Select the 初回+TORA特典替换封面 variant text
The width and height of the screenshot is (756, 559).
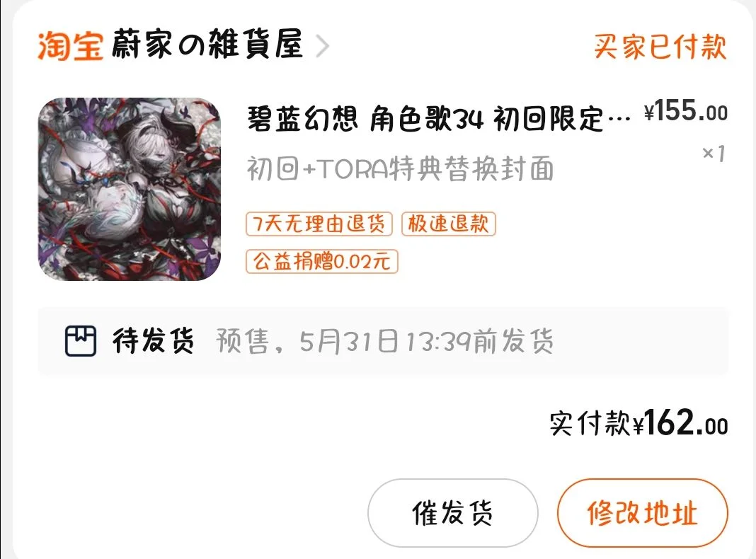pyautogui.click(x=400, y=168)
